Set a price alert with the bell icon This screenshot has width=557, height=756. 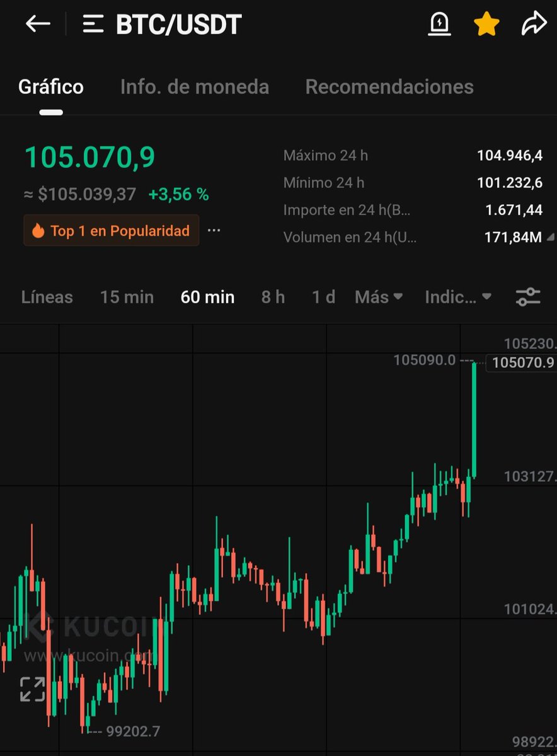coord(439,25)
